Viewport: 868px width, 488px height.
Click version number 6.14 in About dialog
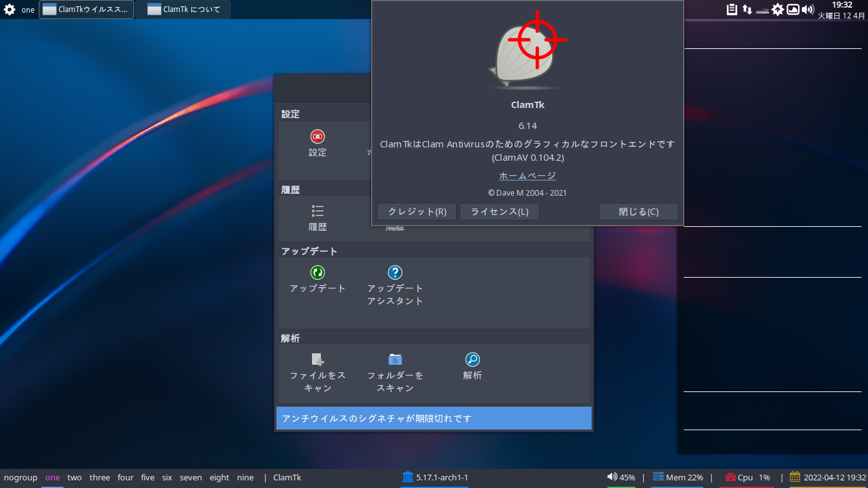click(527, 125)
